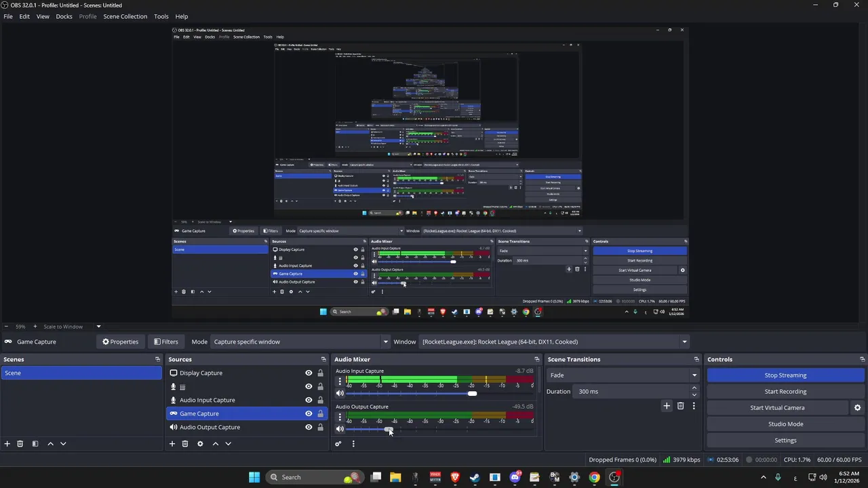Open Audio Input Capture options dots

[x=340, y=381]
